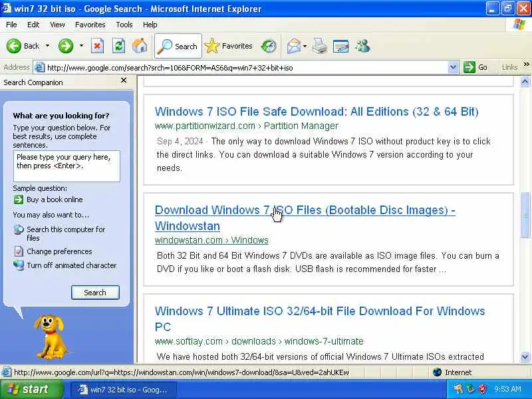The height and width of the screenshot is (399, 532).
Task: Open the Help menu
Action: tap(150, 25)
